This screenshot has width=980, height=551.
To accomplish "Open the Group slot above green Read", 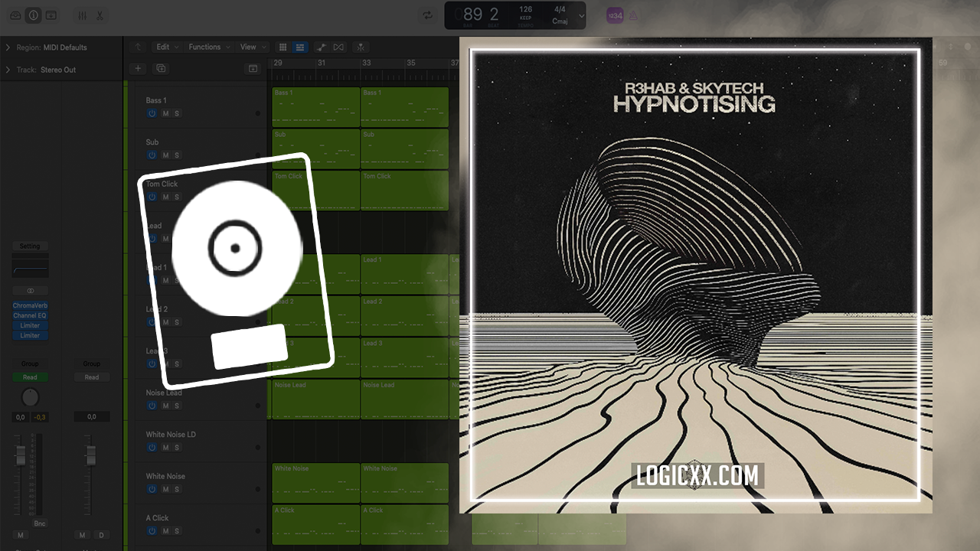I will coord(30,364).
